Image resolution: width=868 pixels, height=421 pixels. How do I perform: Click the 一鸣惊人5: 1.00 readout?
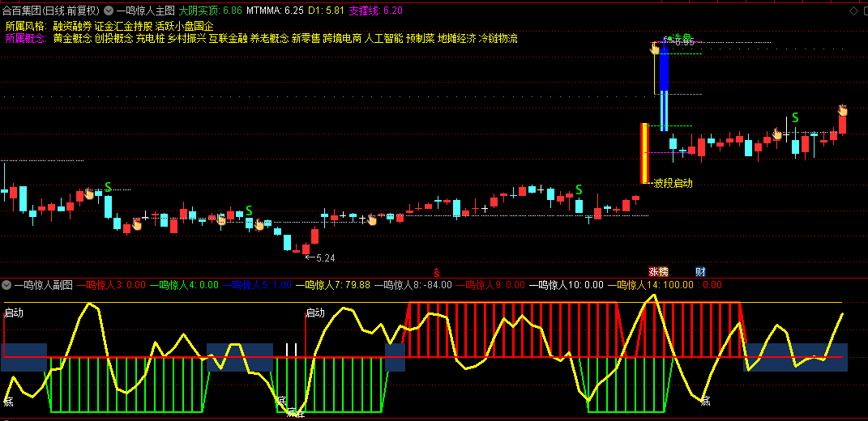(258, 286)
